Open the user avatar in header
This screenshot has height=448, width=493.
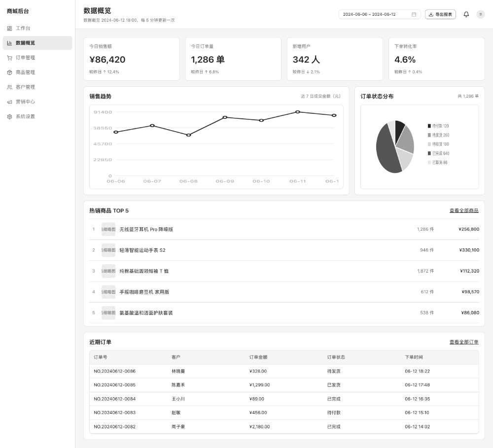pos(480,14)
